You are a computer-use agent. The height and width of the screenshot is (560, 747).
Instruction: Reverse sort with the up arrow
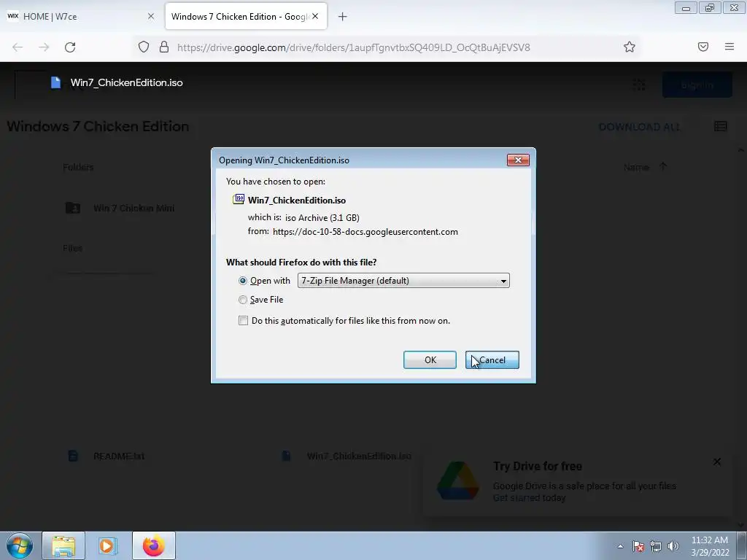click(x=662, y=167)
